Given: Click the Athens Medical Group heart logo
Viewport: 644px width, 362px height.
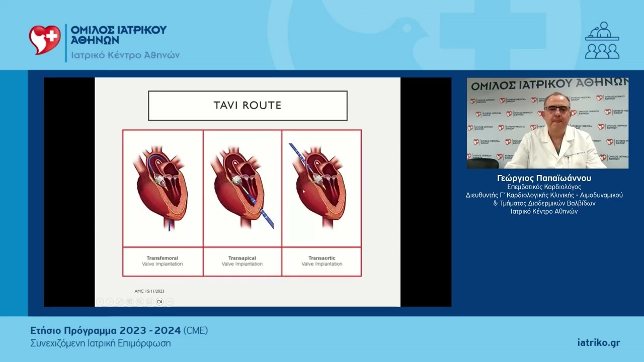Looking at the screenshot, I should 45,40.
